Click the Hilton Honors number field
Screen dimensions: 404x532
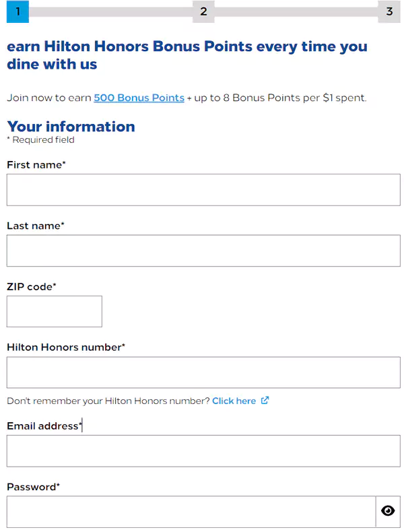[x=203, y=372]
